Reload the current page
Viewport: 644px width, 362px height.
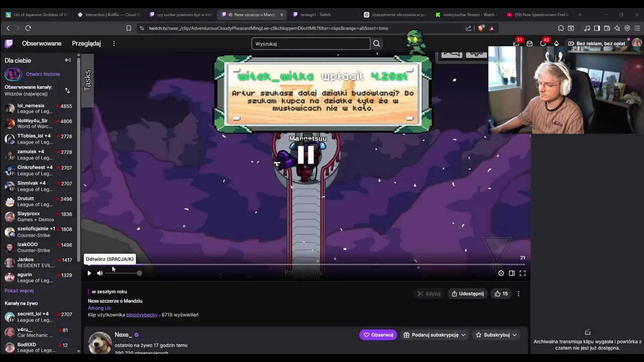click(x=28, y=28)
